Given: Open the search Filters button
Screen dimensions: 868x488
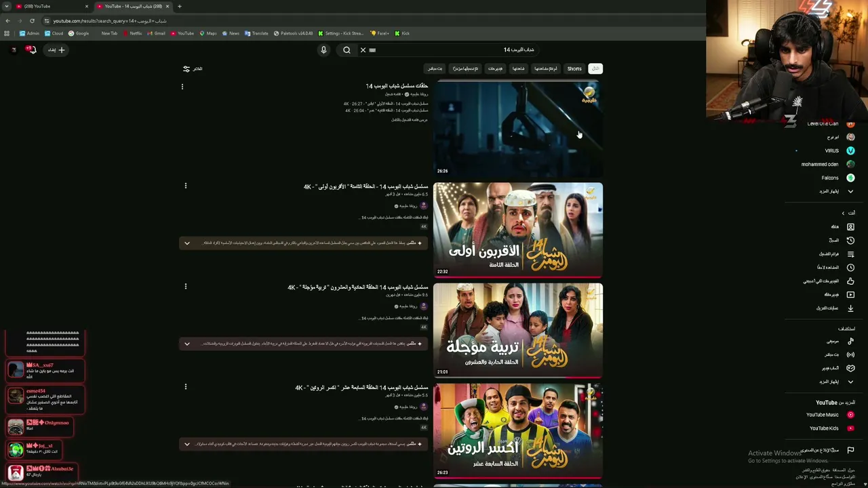Looking at the screenshot, I should [193, 68].
